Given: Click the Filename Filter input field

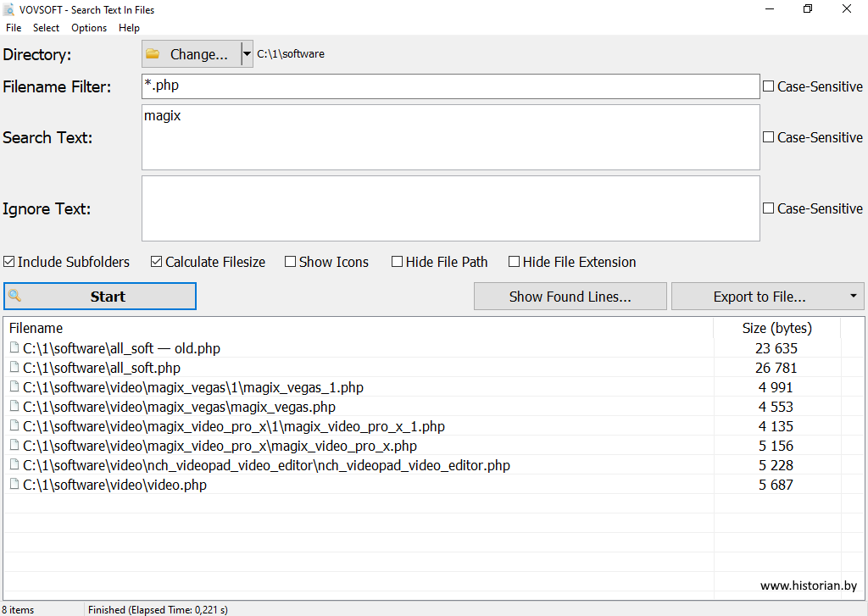Looking at the screenshot, I should click(x=450, y=86).
